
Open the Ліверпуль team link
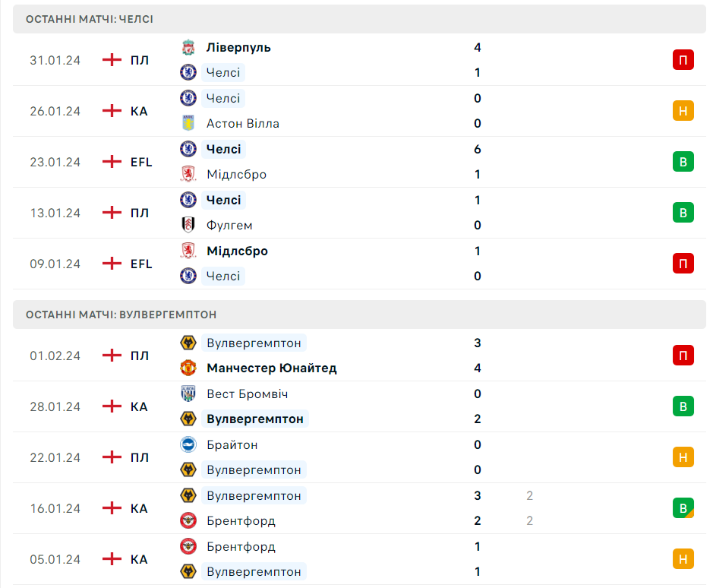(238, 48)
